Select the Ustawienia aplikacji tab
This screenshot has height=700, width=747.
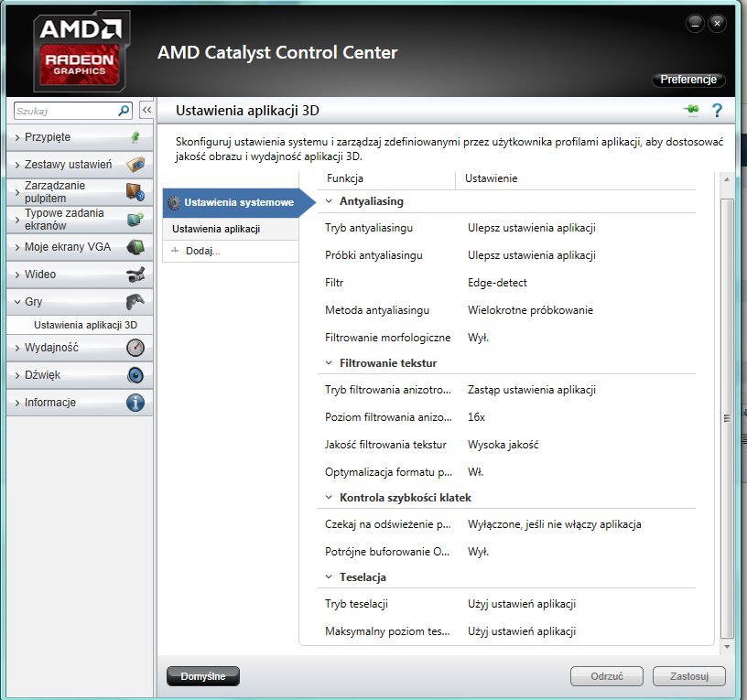tap(231, 229)
